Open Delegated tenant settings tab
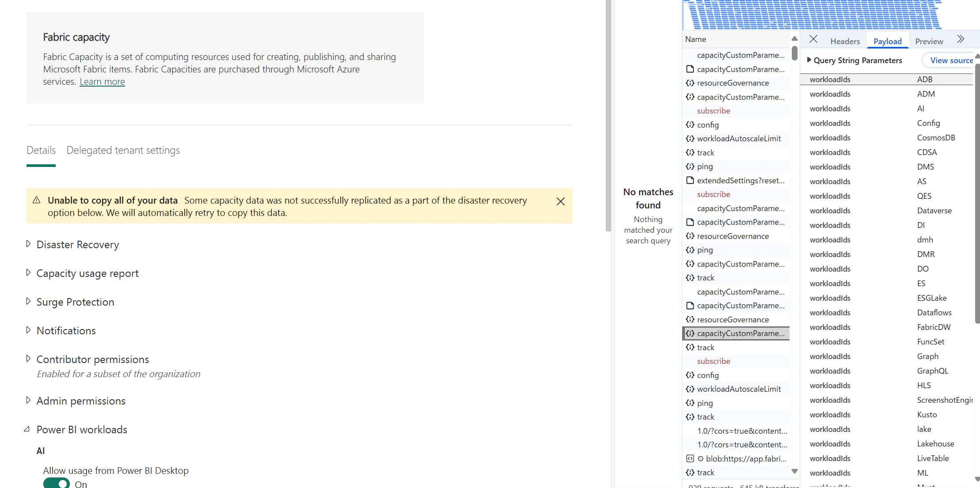The image size is (980, 488). tap(123, 150)
